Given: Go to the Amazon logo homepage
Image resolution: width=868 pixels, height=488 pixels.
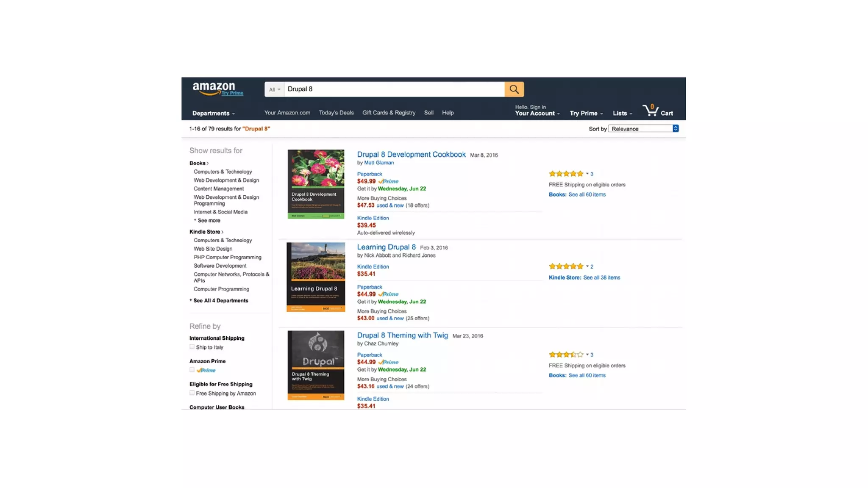Looking at the screenshot, I should tap(214, 88).
